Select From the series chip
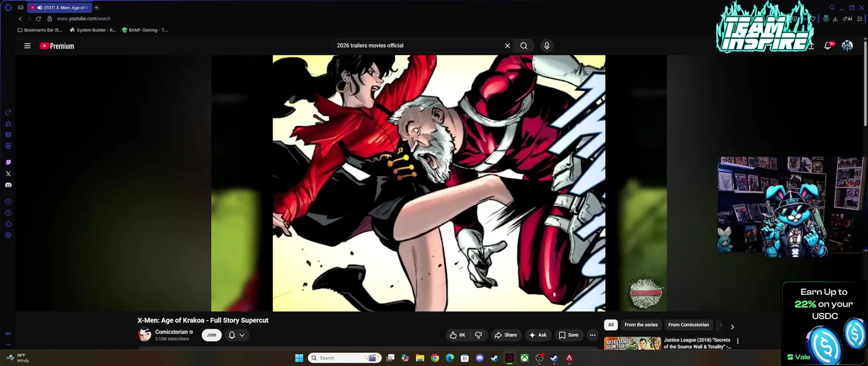Screen dimensions: 868x366 (x=641, y=325)
